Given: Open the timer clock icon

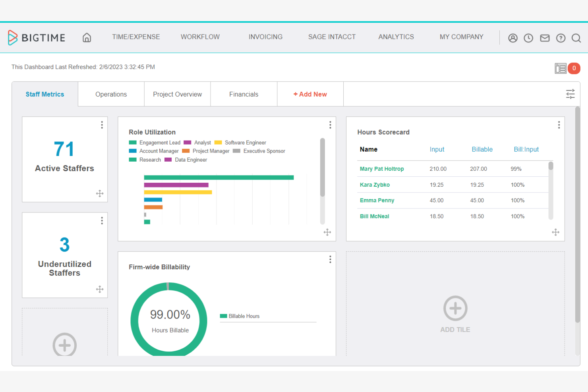Looking at the screenshot, I should 528,38.
